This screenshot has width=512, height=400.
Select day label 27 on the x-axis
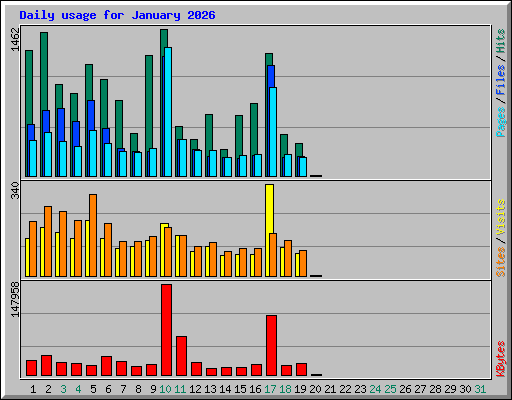[420, 389]
